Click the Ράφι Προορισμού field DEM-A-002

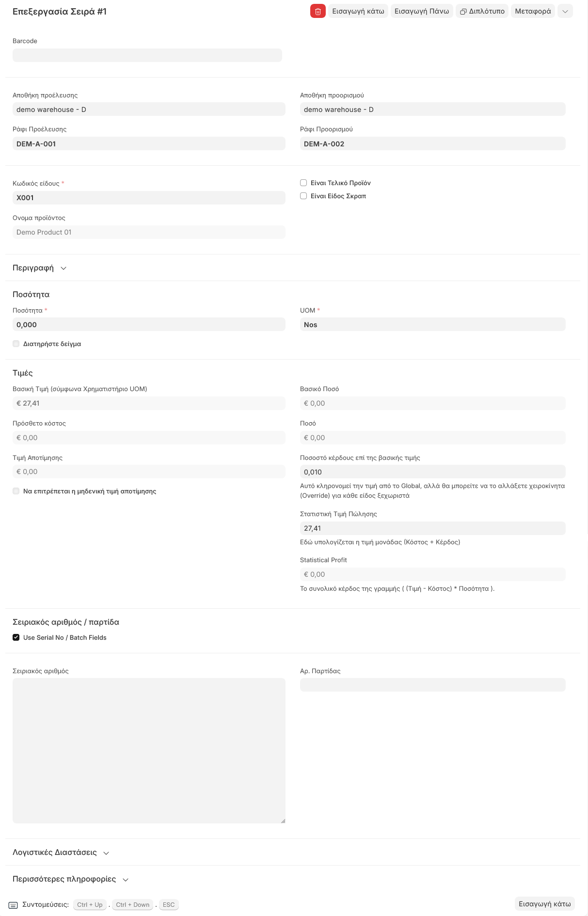coord(432,144)
